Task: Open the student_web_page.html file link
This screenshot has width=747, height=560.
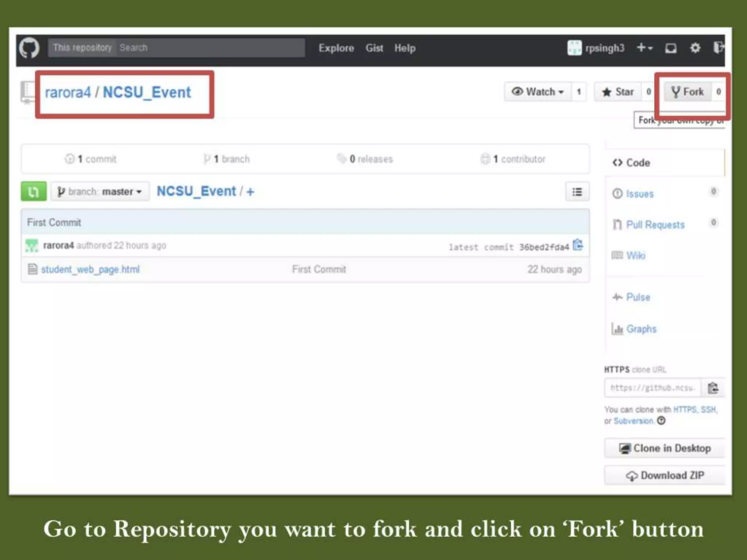Action: 90,269
